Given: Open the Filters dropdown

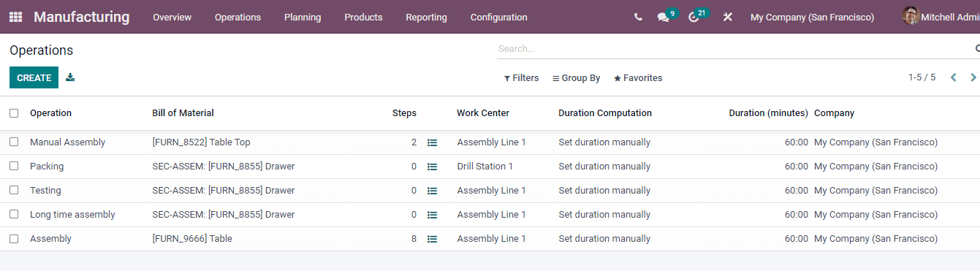Looking at the screenshot, I should (x=521, y=78).
